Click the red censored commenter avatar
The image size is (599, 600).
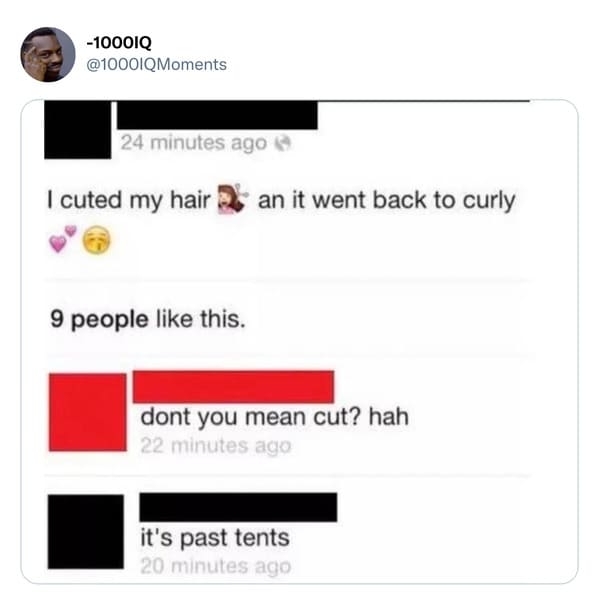click(x=88, y=412)
